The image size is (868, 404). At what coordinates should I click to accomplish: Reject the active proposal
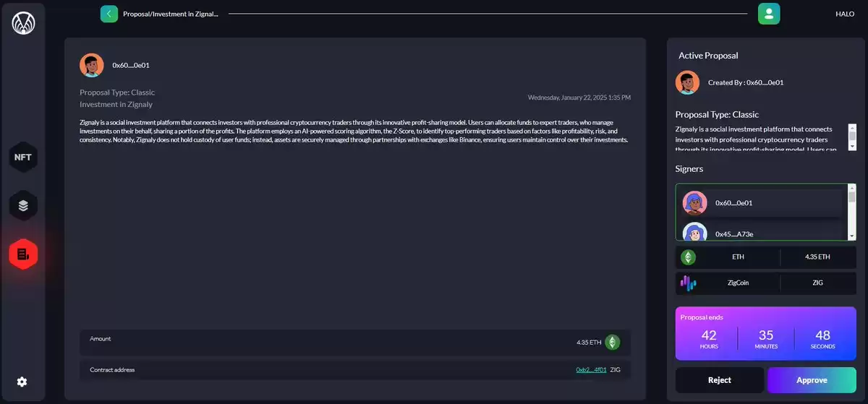click(720, 380)
